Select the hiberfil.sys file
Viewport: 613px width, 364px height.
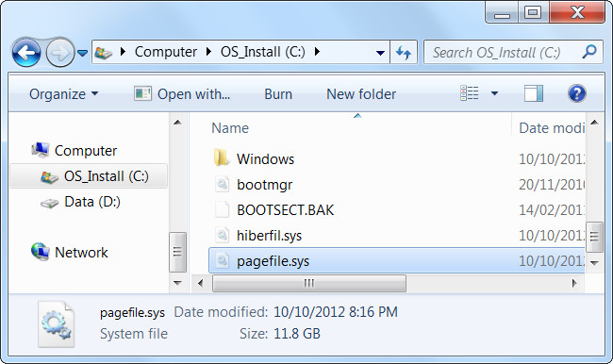tap(269, 236)
